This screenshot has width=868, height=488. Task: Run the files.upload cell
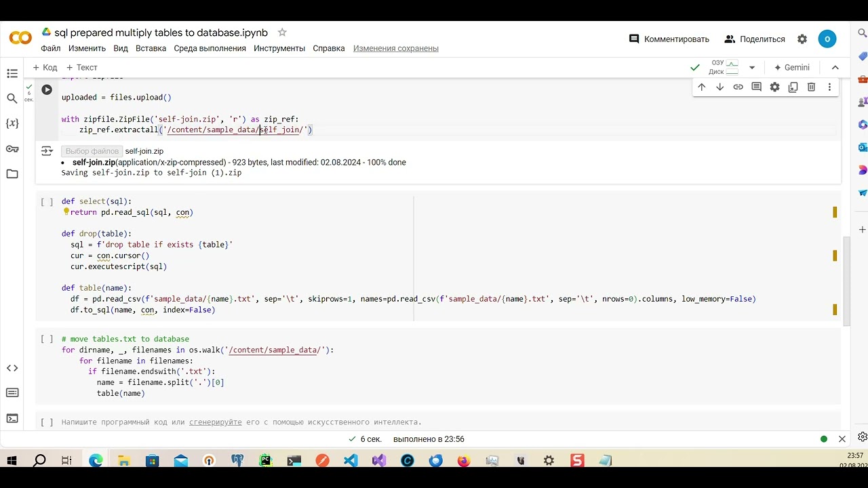point(47,89)
